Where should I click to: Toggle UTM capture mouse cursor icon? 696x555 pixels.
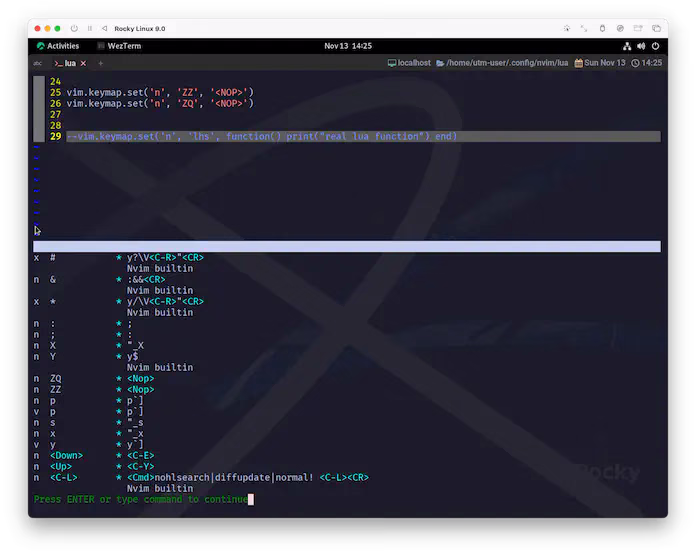567,28
